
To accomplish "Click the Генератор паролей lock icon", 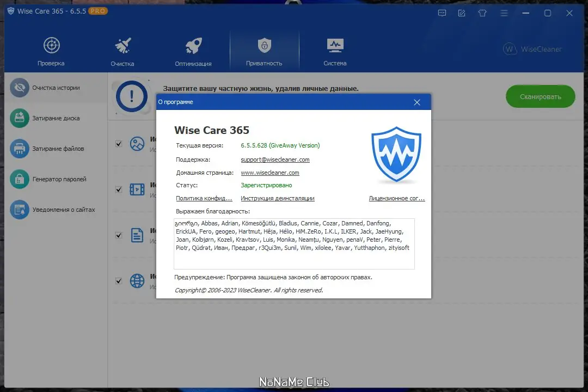I will (20, 179).
